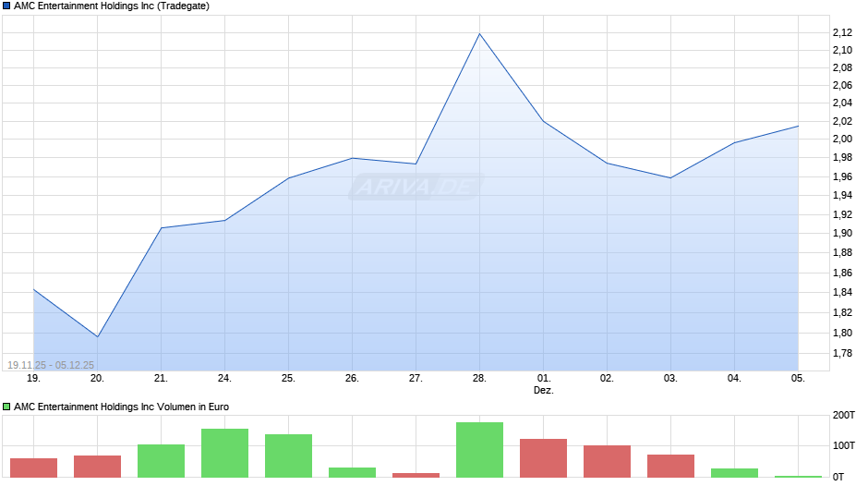The image size is (868, 486).
Task: Click the y-axis price label '1,92'
Action: (x=842, y=214)
